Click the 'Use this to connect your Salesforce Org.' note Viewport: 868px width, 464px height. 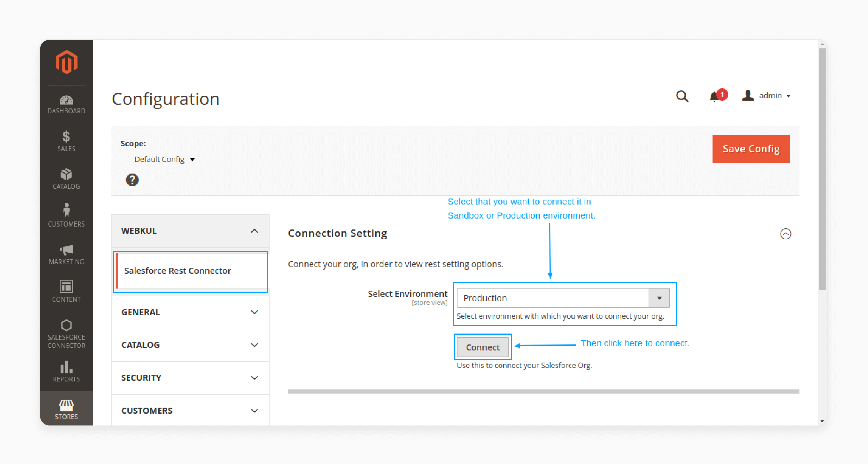click(x=524, y=365)
